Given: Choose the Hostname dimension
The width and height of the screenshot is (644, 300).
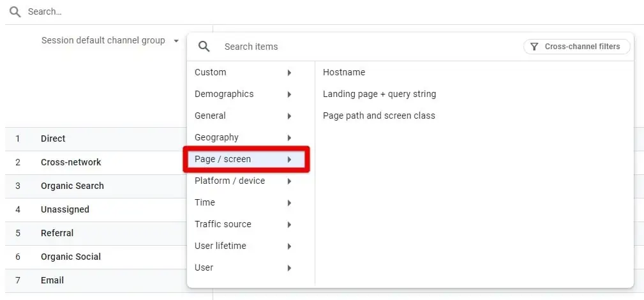Looking at the screenshot, I should (x=344, y=72).
